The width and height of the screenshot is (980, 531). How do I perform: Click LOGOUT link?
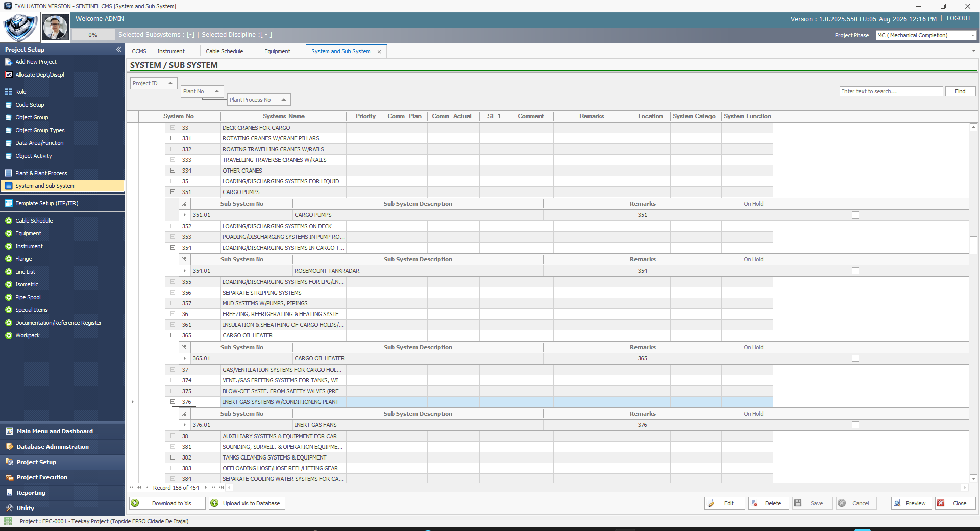(x=959, y=18)
